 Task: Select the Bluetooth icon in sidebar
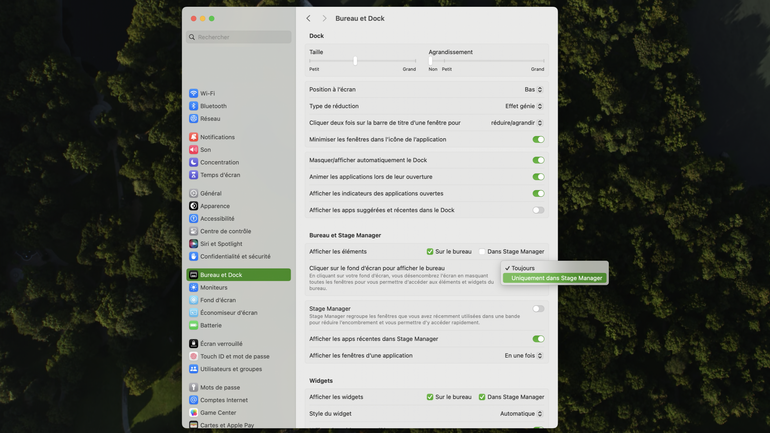coord(194,106)
